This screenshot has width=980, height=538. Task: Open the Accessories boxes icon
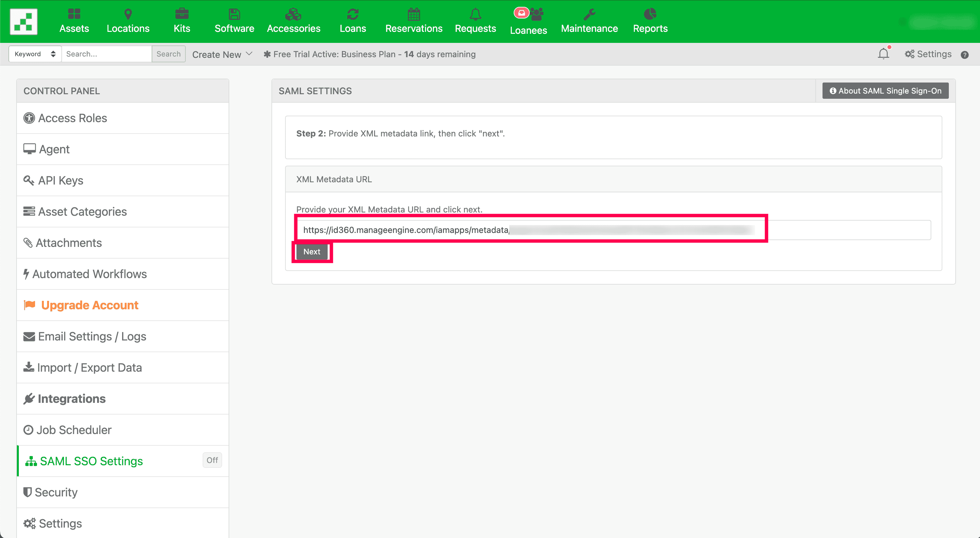point(293,14)
